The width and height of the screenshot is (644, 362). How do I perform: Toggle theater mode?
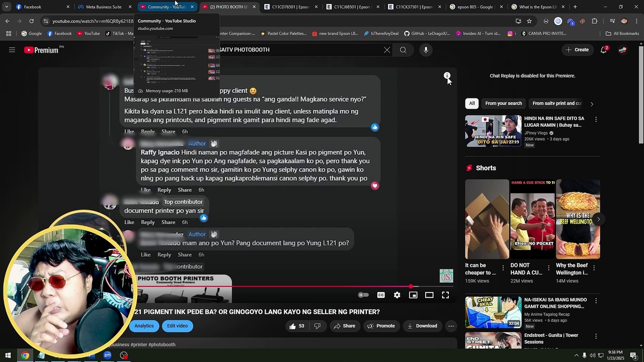coord(429,295)
